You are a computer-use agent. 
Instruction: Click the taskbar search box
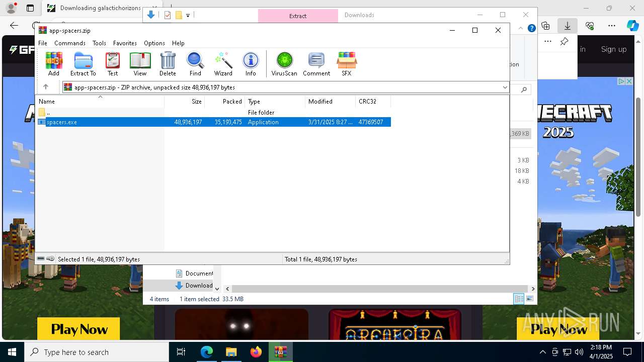pyautogui.click(x=97, y=352)
